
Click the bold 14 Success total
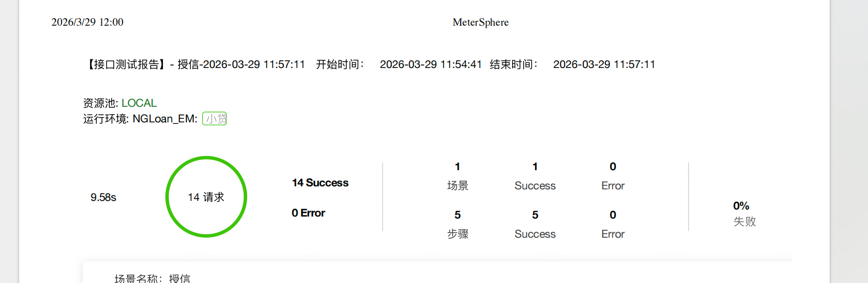click(320, 183)
